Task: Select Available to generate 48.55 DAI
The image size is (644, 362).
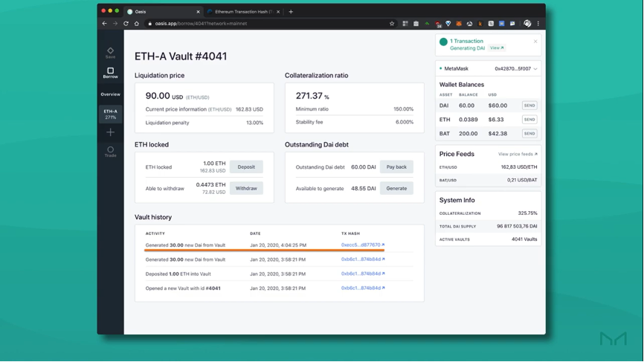Action: 363,188
